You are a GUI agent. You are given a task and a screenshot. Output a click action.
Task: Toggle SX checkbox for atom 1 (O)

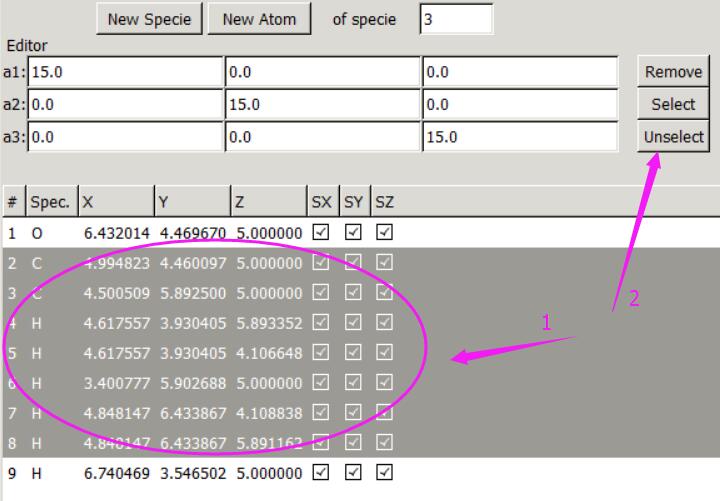(320, 232)
